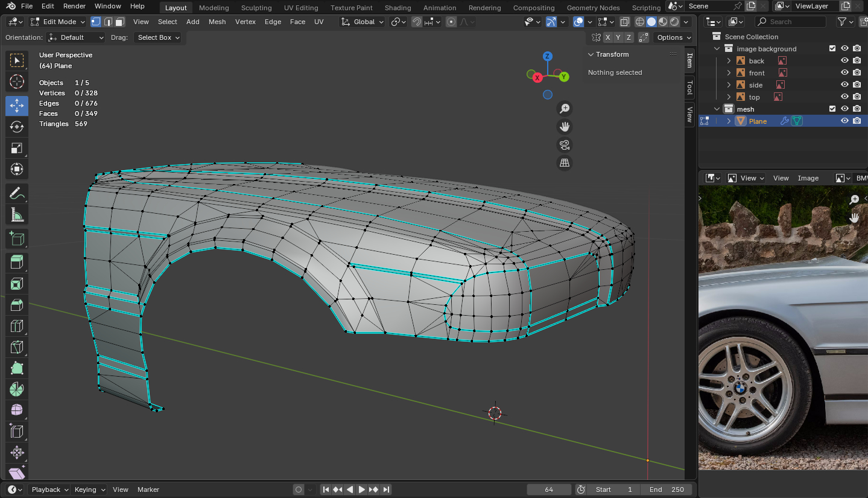The height and width of the screenshot is (498, 868).
Task: Activate the Annotate pencil tool
Action: (x=17, y=193)
